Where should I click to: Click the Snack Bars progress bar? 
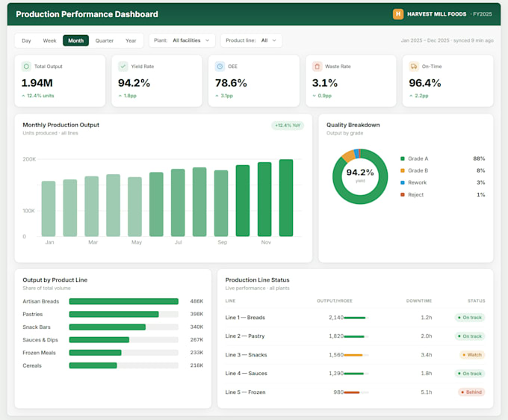[124, 327]
